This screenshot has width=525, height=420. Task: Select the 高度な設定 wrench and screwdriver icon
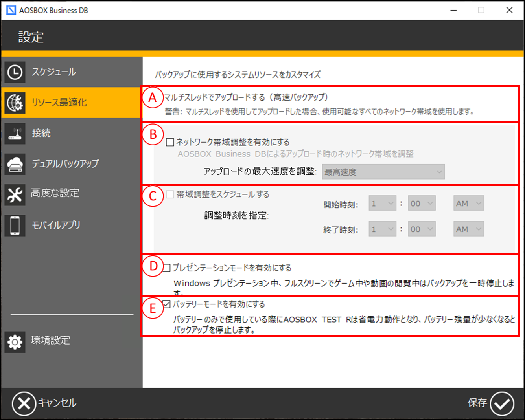pos(15,195)
